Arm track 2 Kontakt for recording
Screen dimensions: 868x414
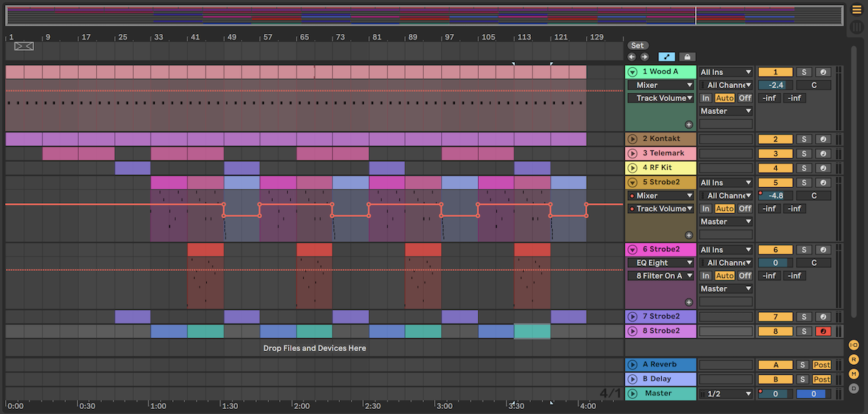click(x=822, y=139)
